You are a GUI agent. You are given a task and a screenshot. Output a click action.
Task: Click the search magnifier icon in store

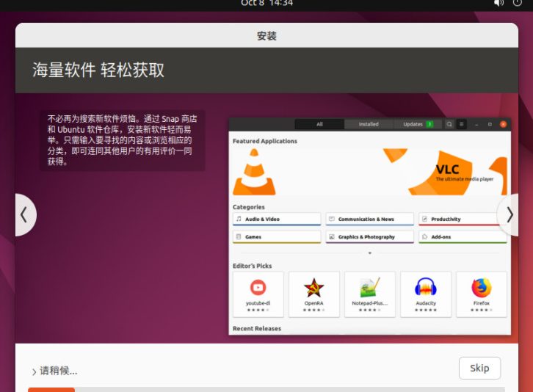point(449,124)
